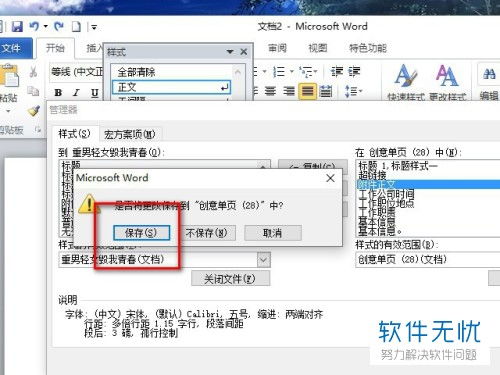Select the 宏方案项(M) tab in organizer

(129, 135)
